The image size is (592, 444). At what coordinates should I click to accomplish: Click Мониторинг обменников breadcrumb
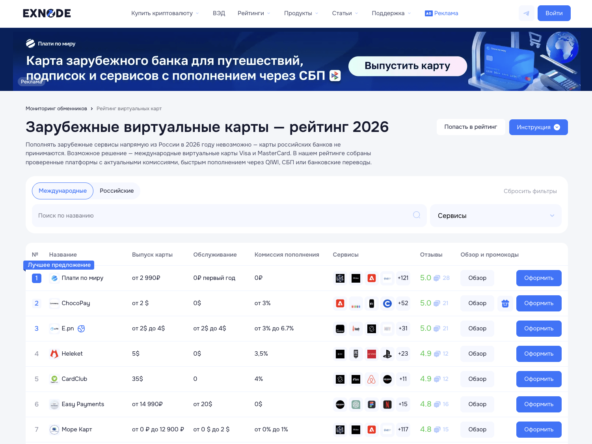56,108
